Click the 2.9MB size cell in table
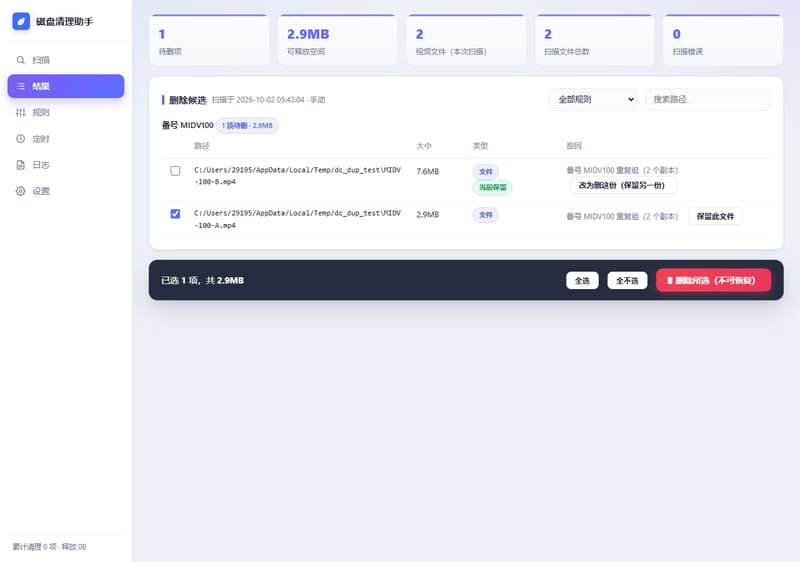Image resolution: width=800 pixels, height=562 pixels. coord(428,215)
